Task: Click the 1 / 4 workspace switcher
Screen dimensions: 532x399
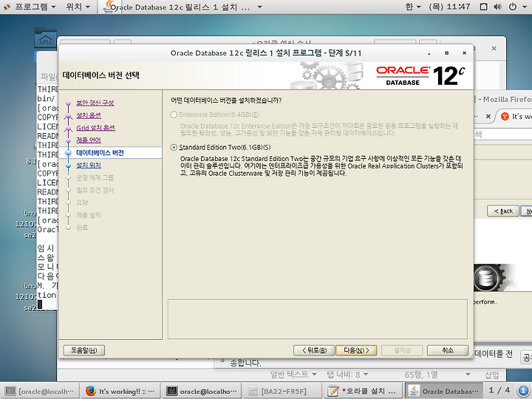Action: (499, 391)
